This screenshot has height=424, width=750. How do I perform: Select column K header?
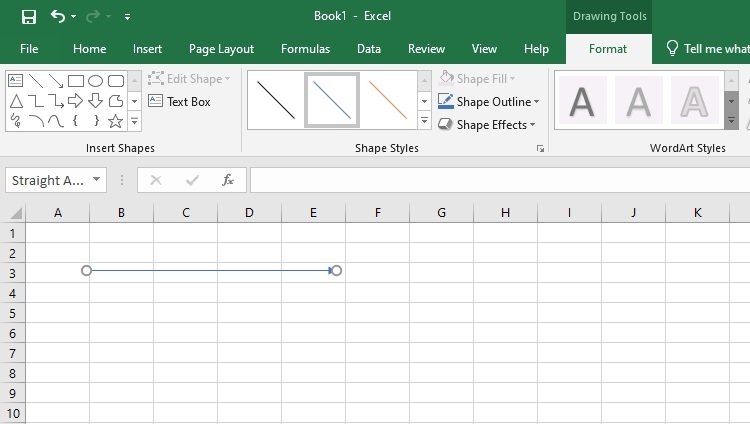pos(697,212)
